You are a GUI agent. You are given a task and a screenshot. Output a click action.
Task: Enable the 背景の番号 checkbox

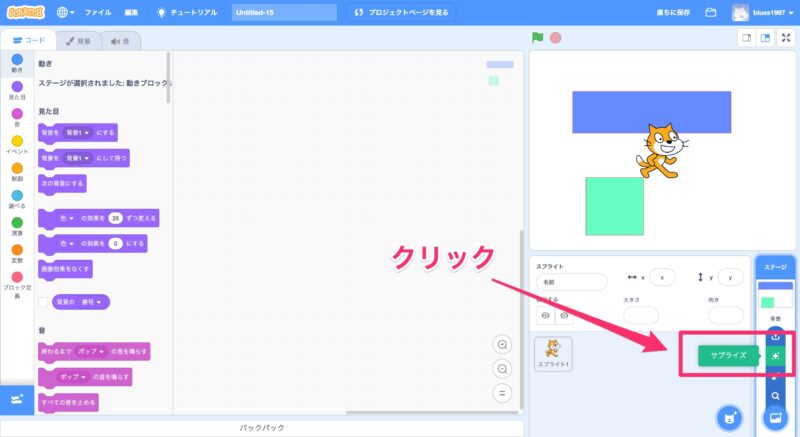(x=43, y=301)
